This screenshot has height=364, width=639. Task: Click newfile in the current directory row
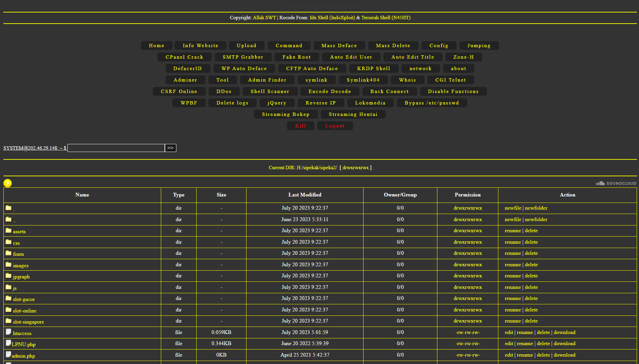point(513,208)
